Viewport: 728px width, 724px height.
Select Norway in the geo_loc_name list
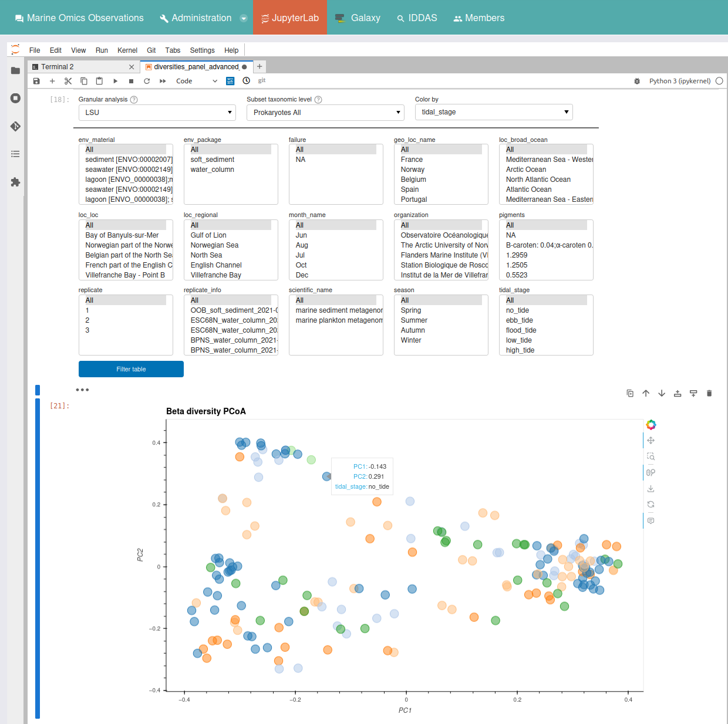[413, 170]
